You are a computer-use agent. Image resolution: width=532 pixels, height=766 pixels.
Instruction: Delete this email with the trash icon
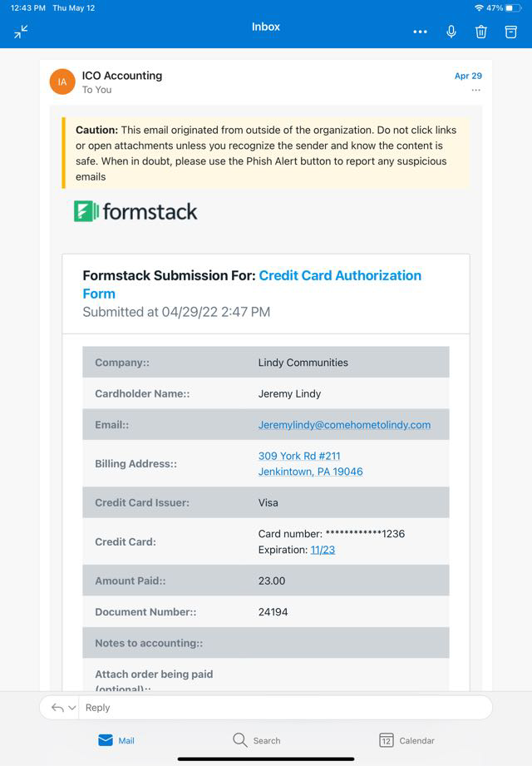[x=480, y=32]
